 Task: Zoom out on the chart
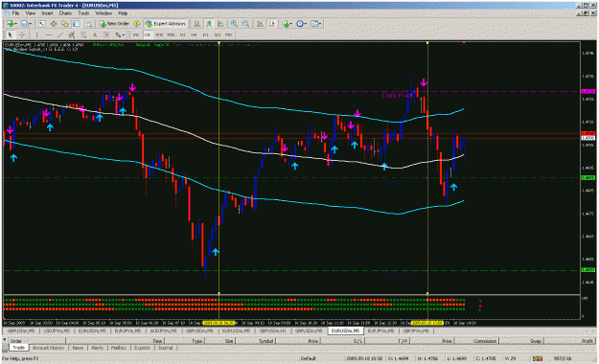[x=245, y=24]
